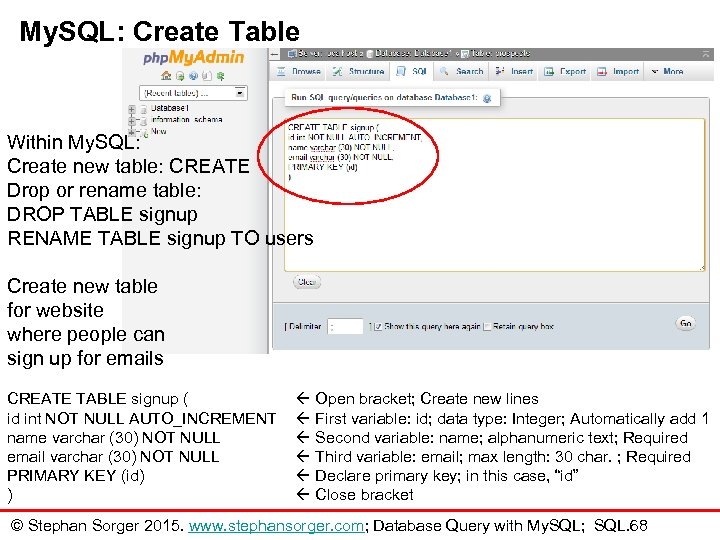
Task: Click the green log out icon beside home
Action: tap(180, 76)
